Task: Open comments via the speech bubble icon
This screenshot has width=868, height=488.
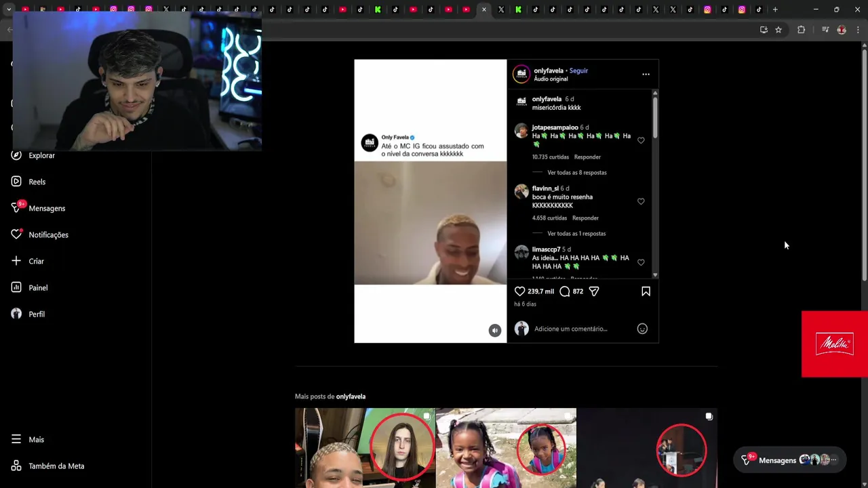Action: tap(564, 291)
